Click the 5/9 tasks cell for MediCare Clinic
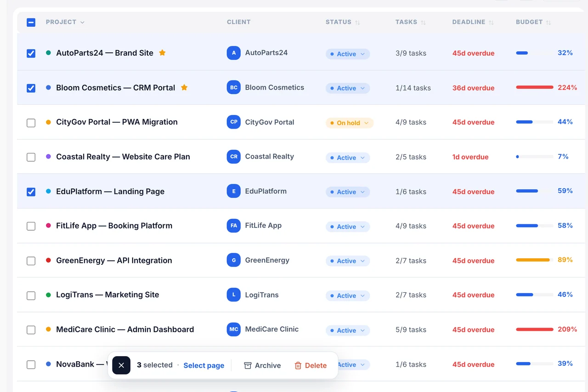Screen dimensions: 588x392 coord(411,330)
